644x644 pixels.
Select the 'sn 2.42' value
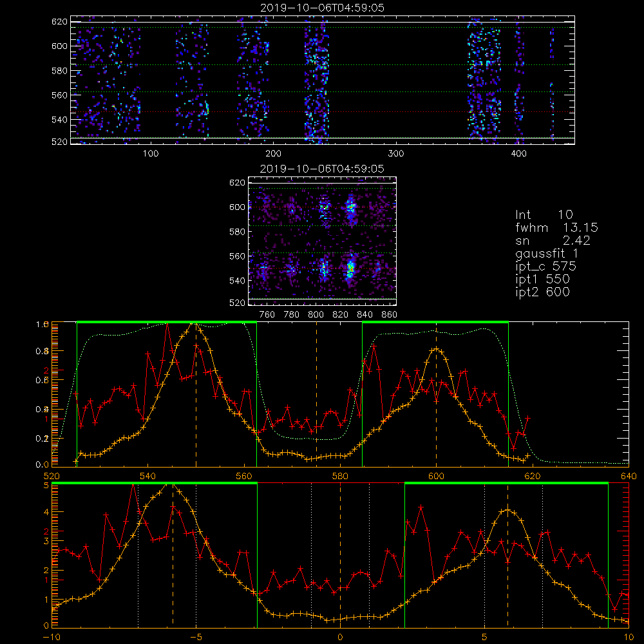point(553,240)
